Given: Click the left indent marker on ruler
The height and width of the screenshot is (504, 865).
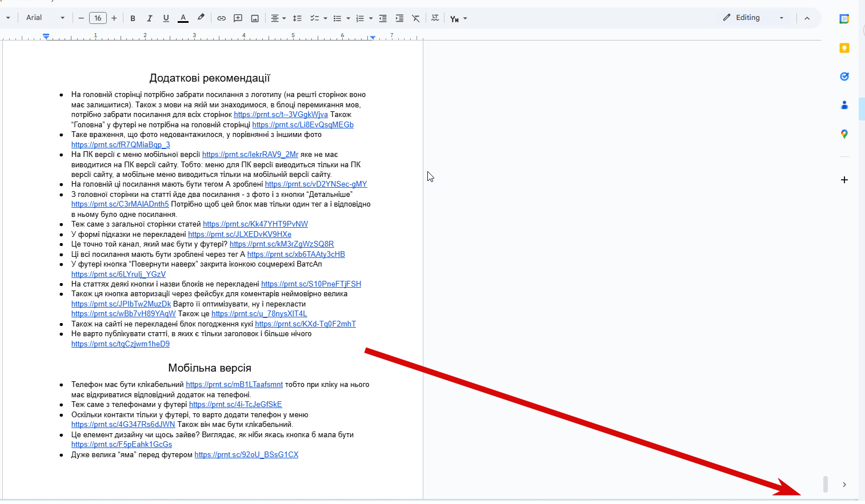Looking at the screenshot, I should 46,37.
